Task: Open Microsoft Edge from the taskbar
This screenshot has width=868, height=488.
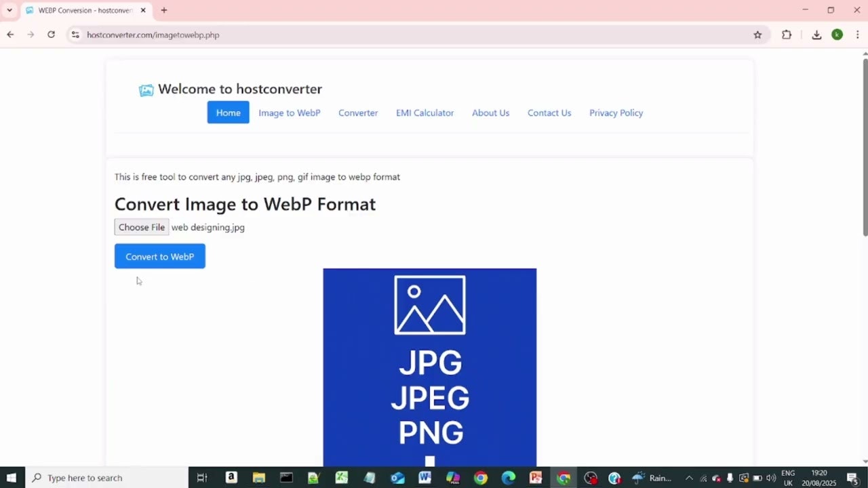Action: [508, 478]
